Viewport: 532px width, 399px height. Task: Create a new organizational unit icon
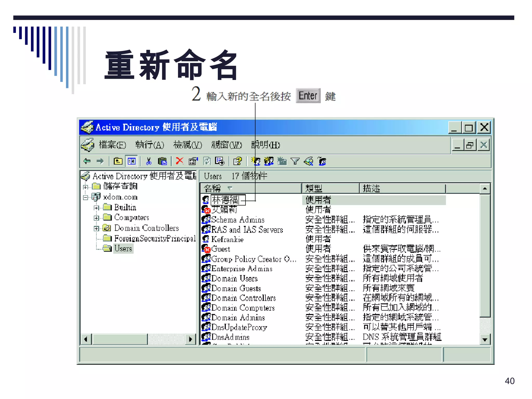click(282, 161)
